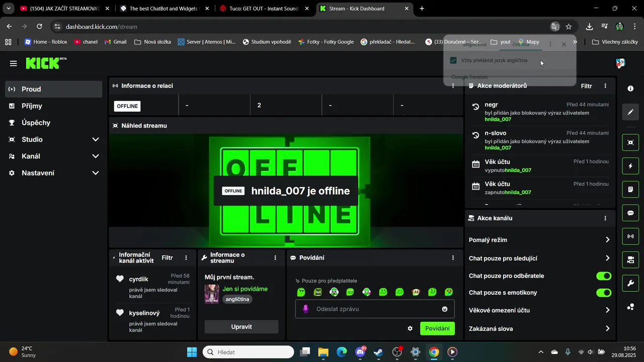Open the Chat pouze pro sledující arrow
This screenshot has width=644, height=362.
pos(607,258)
